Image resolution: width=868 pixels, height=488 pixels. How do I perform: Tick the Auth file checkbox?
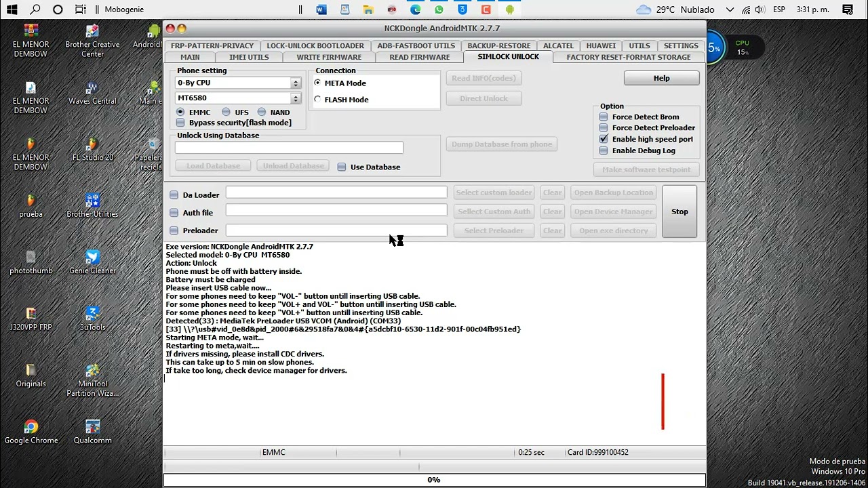(x=174, y=213)
